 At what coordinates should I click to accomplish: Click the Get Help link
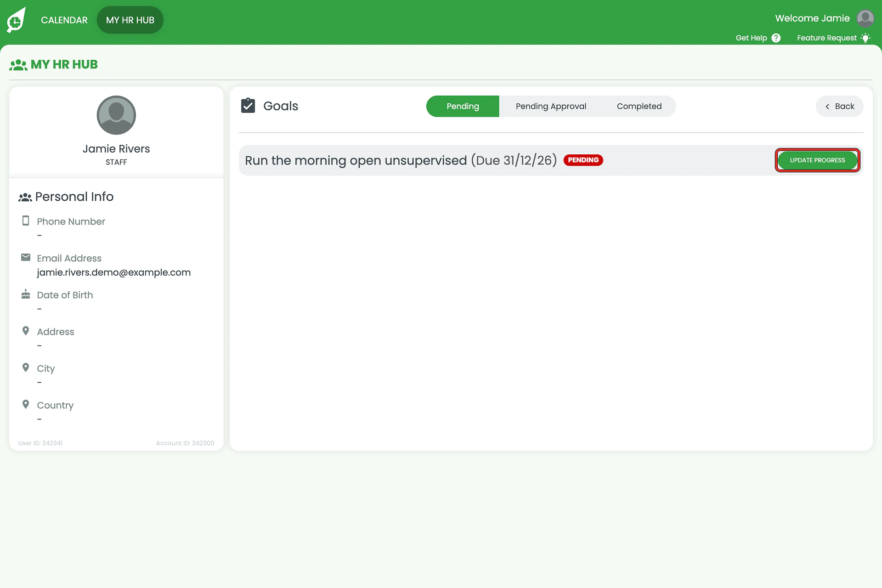[751, 38]
